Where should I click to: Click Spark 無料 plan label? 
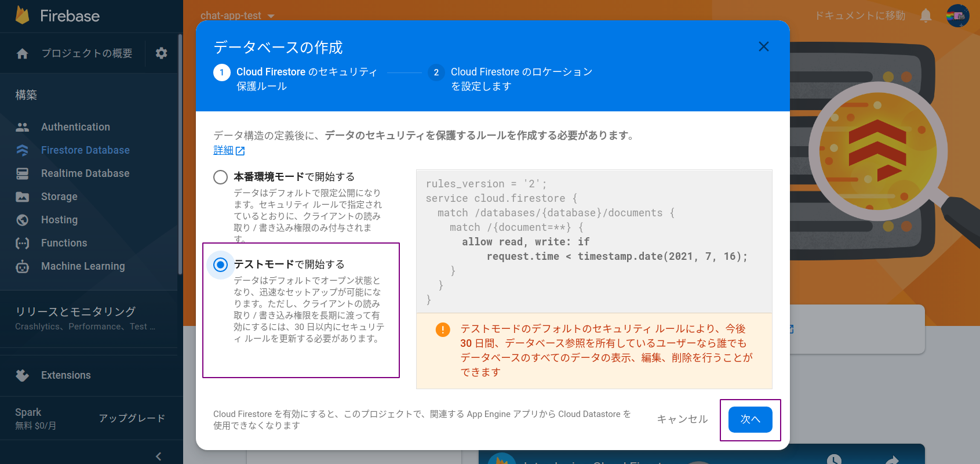pyautogui.click(x=36, y=418)
